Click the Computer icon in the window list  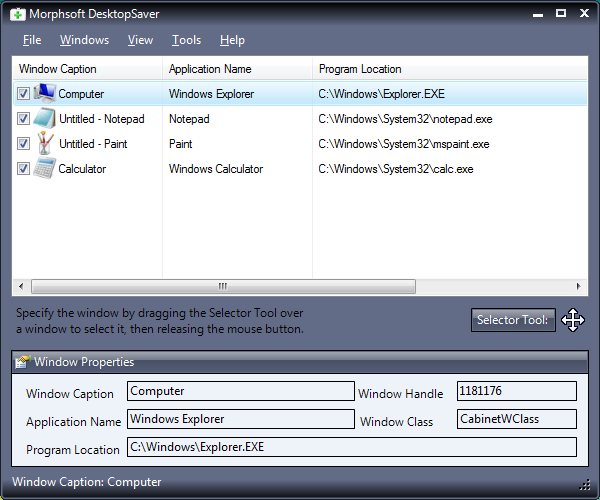(44, 93)
